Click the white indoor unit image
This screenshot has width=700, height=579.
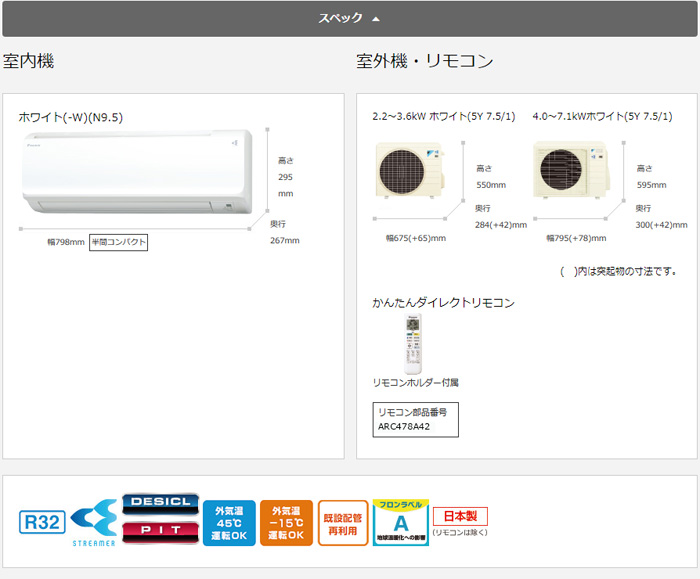tap(137, 171)
